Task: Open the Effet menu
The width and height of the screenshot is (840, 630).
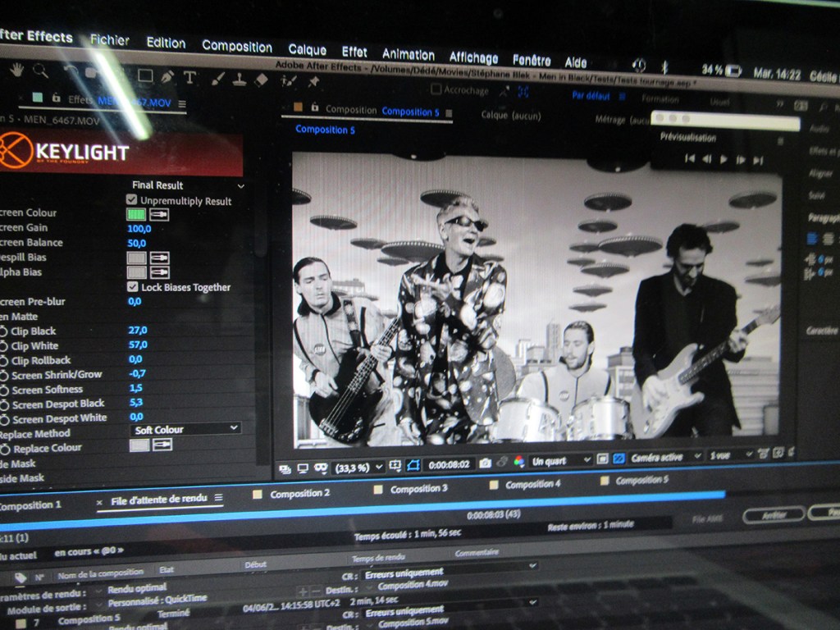Action: click(x=354, y=52)
